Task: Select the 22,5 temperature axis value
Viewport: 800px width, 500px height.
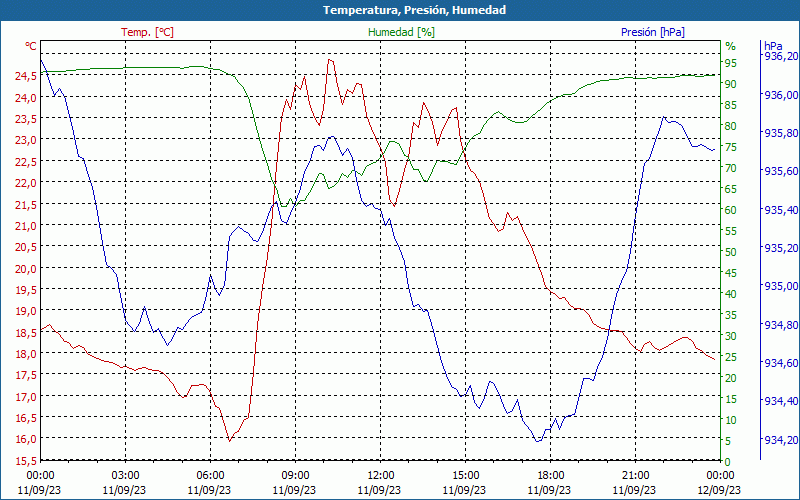Action: [26, 161]
